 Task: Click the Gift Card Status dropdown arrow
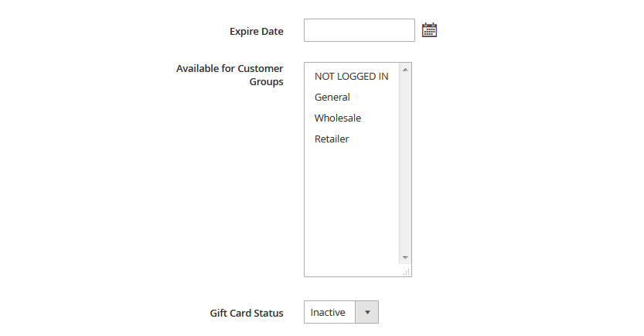tap(366, 312)
